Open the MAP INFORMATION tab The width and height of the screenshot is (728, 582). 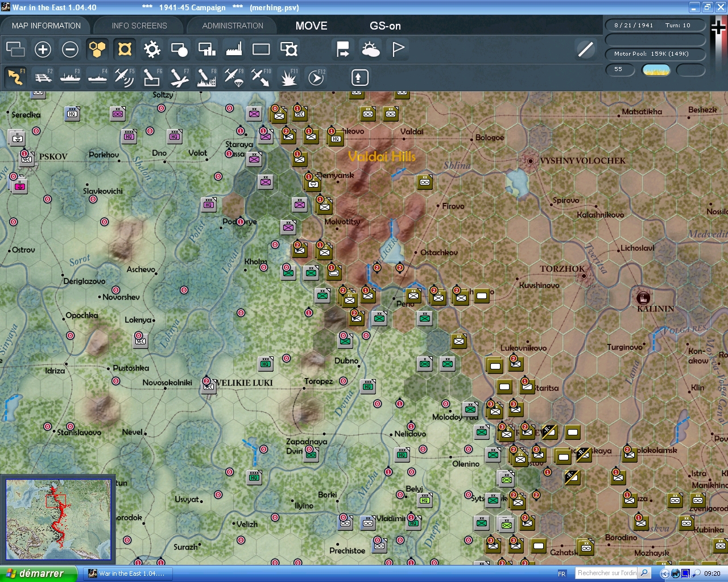(x=46, y=26)
